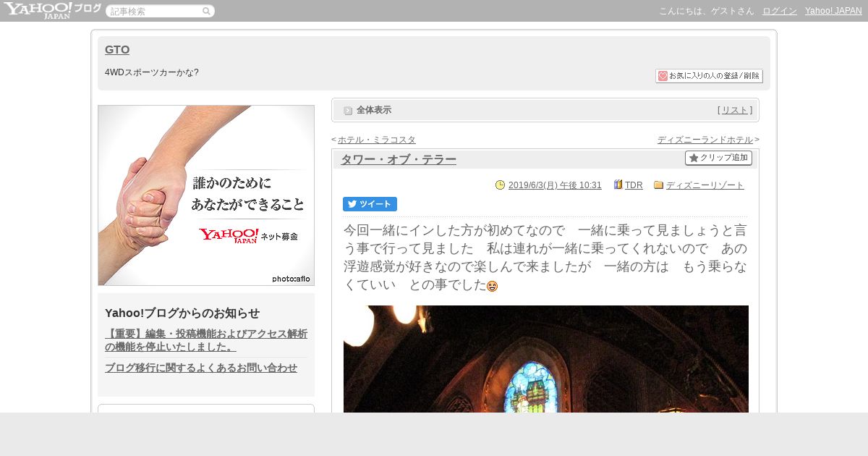Click お気に入りの人の登録/削除 button
Viewport: 868px width, 456px height.
pyautogui.click(x=709, y=76)
